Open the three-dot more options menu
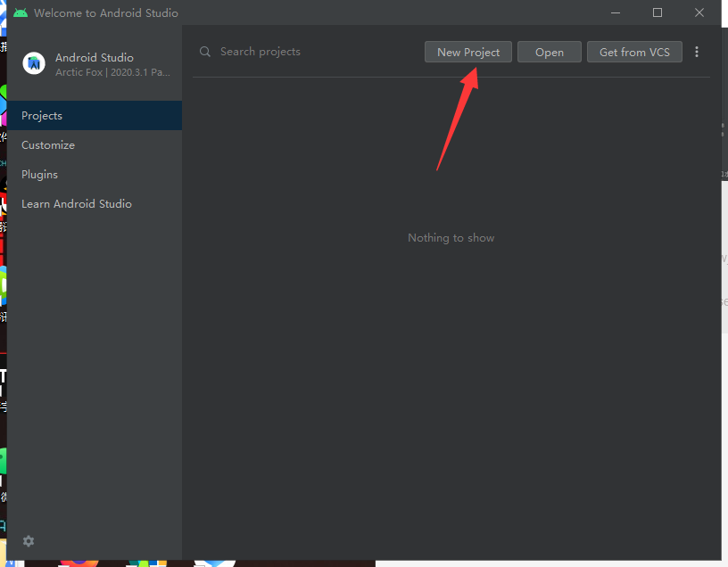The height and width of the screenshot is (567, 728). tap(697, 52)
